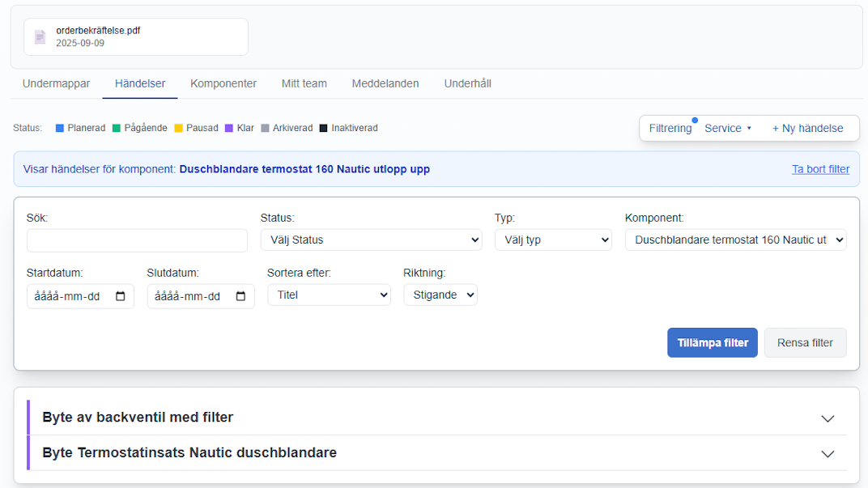The width and height of the screenshot is (868, 488).
Task: Open the orderbekräftelse.pdf file icon
Action: click(x=40, y=37)
